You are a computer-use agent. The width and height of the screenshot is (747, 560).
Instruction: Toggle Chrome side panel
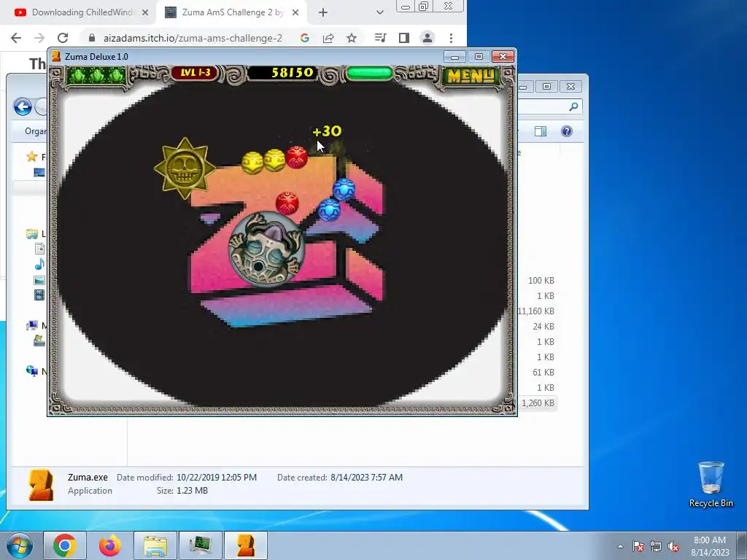click(404, 38)
